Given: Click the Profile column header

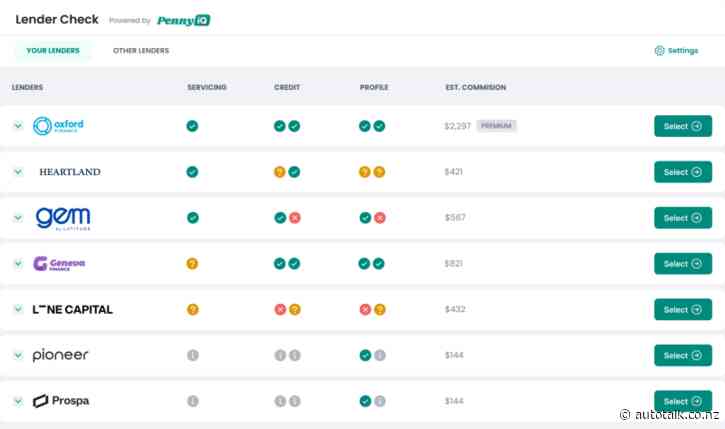Looking at the screenshot, I should 374,87.
